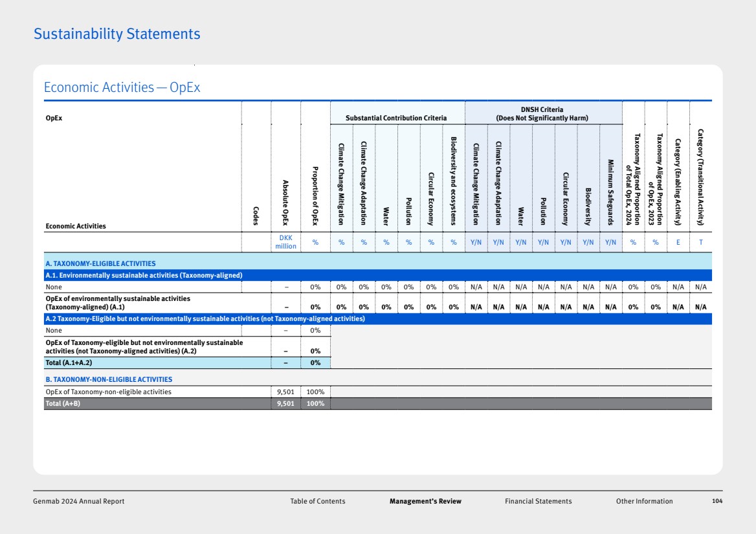Click the Category (Transitional Activity) column header

click(700, 176)
